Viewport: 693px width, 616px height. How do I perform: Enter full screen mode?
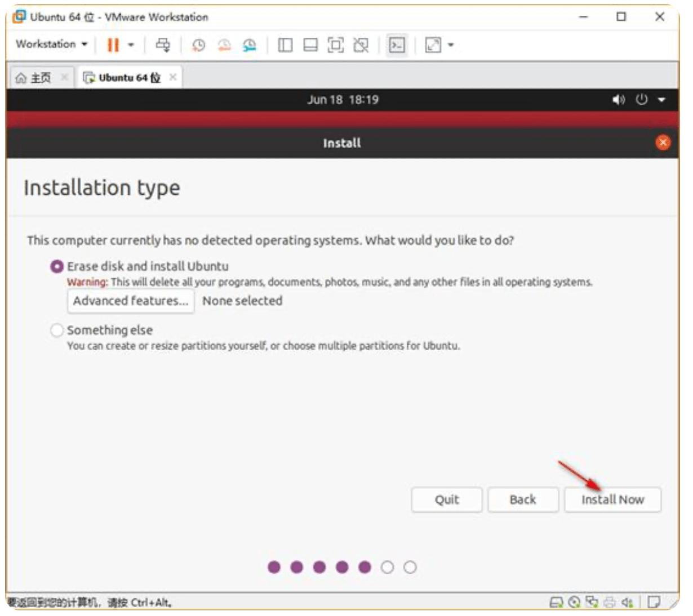click(336, 45)
